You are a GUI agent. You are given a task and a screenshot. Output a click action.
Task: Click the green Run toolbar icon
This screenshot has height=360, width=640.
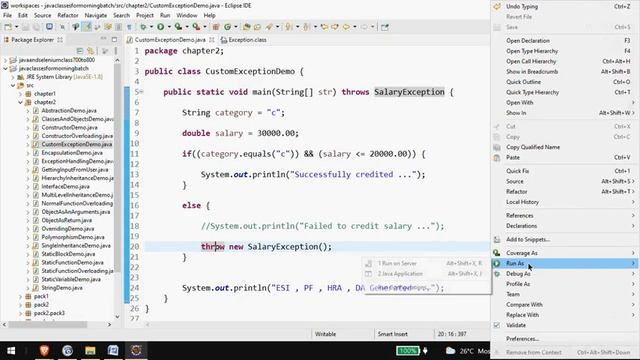160,27
